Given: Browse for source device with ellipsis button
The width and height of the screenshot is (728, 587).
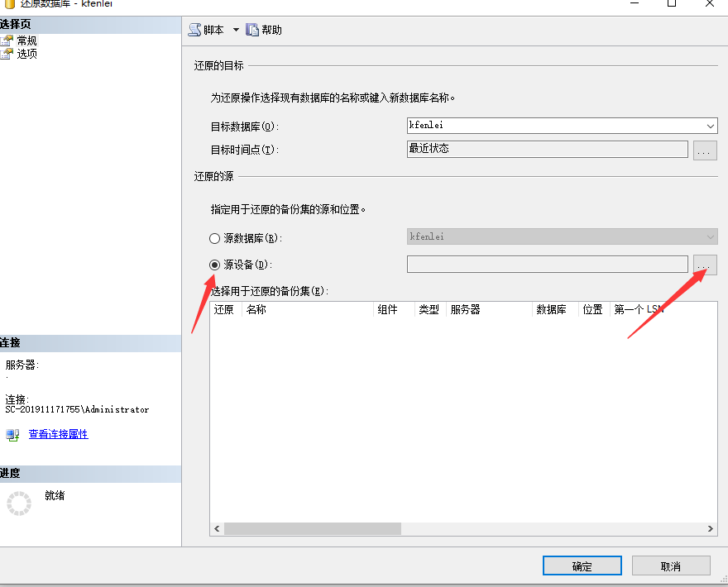Looking at the screenshot, I should tap(704, 265).
